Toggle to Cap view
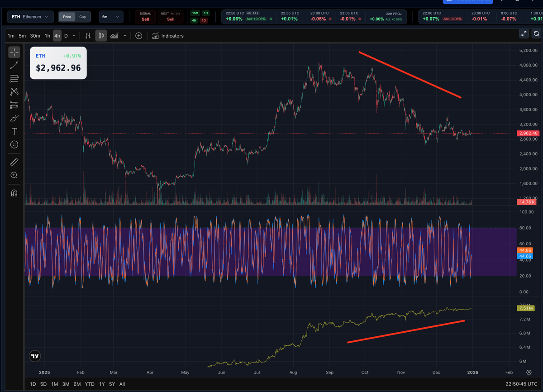 coord(82,17)
